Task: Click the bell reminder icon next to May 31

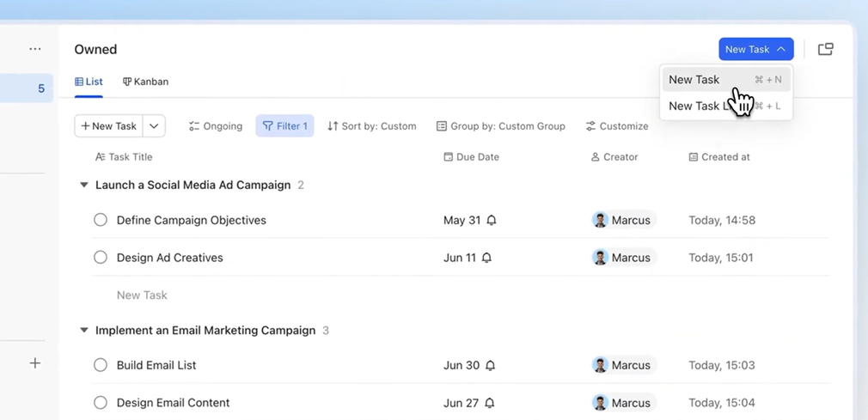Action: pyautogui.click(x=492, y=221)
